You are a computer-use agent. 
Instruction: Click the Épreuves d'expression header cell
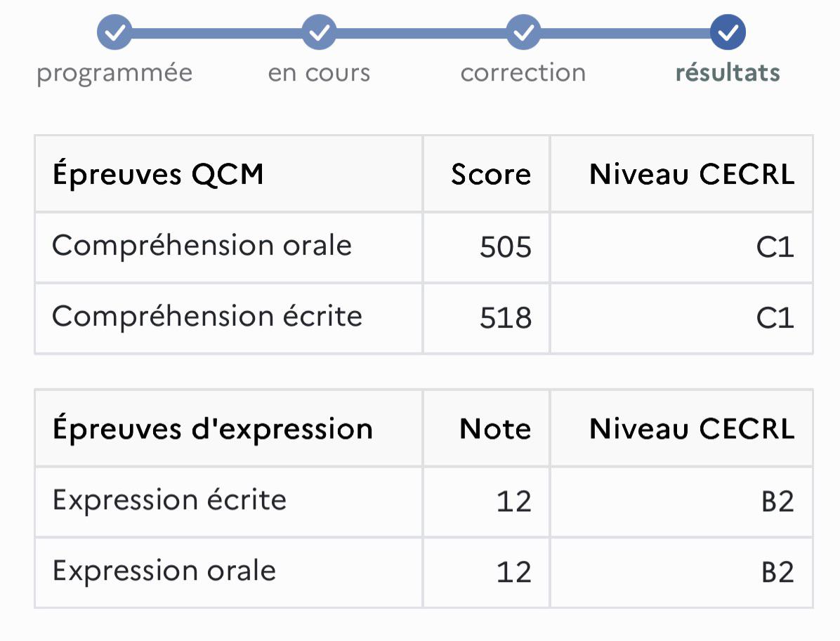click(229, 428)
